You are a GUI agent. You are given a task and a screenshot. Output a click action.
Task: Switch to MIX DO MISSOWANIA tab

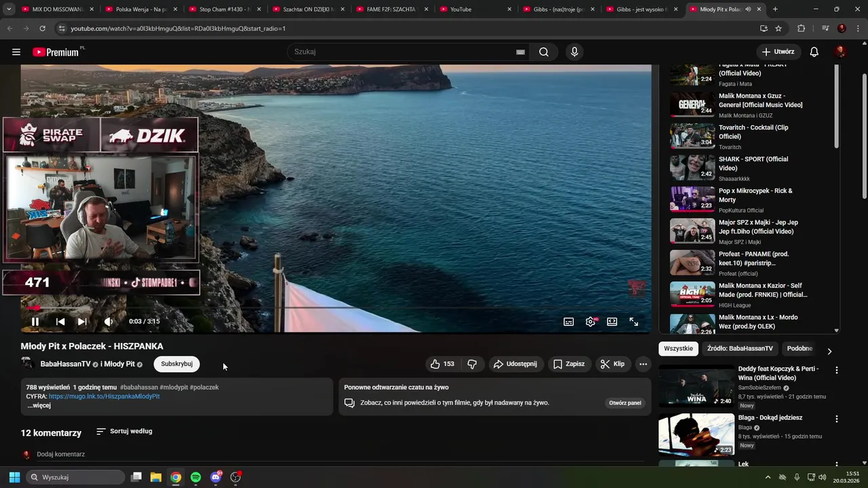coord(58,9)
